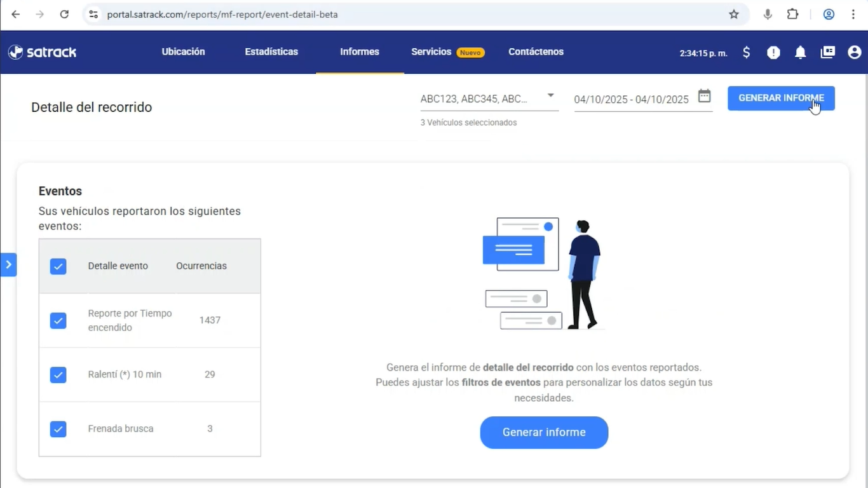Click the date range input field
868x488 pixels.
pyautogui.click(x=631, y=100)
